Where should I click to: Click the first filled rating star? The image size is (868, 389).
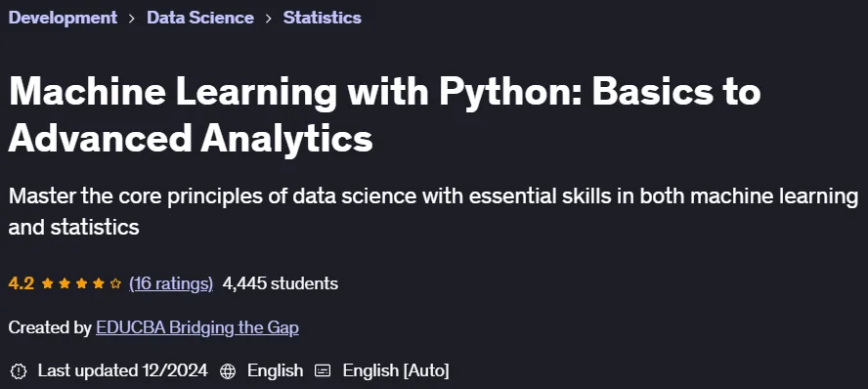point(48,283)
